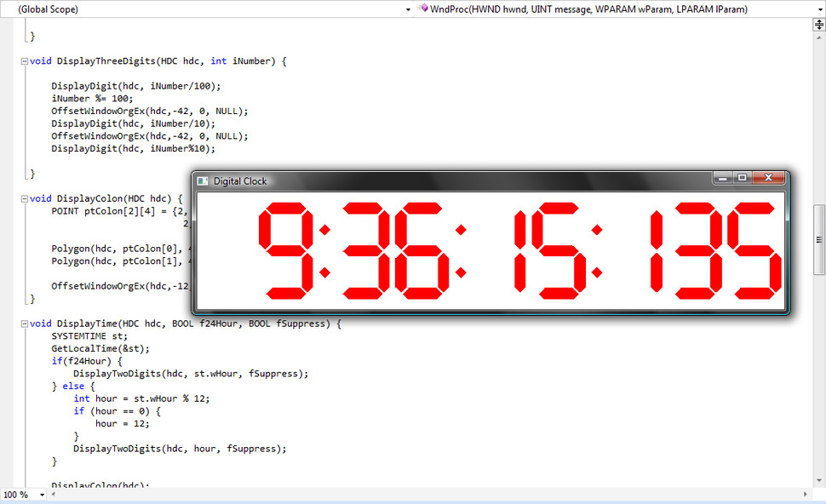Viewport: 826px width, 504px height.
Task: Minimize the Digital Clock window
Action: pyautogui.click(x=723, y=178)
